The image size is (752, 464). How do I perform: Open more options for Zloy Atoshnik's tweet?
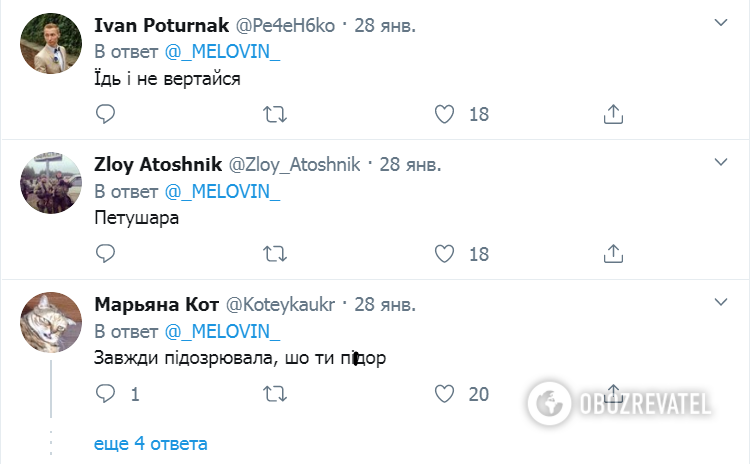719,161
